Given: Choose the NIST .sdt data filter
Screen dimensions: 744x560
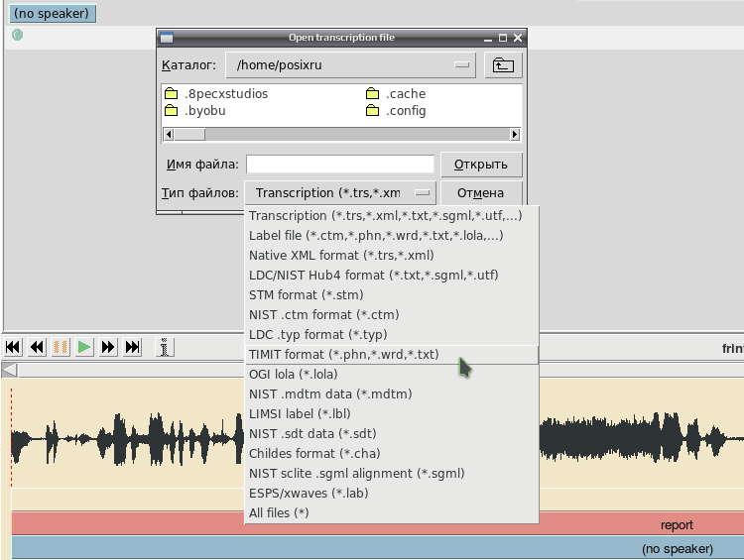Looking at the screenshot, I should tap(392, 434).
